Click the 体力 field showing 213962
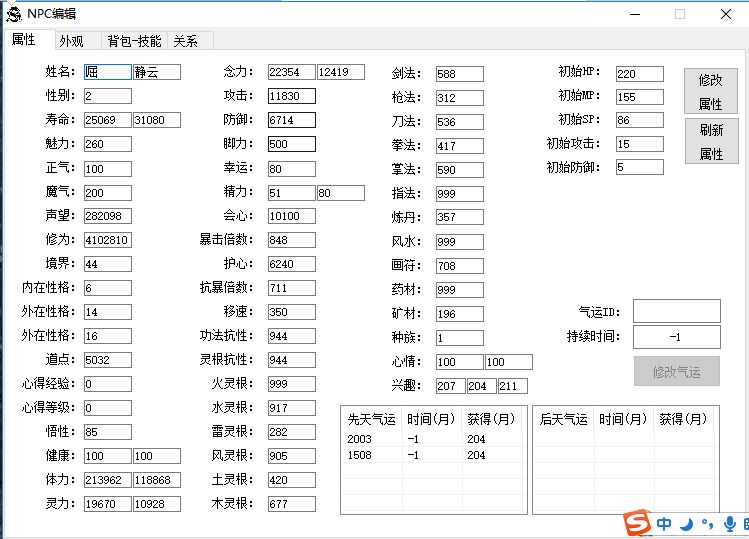 click(107, 480)
